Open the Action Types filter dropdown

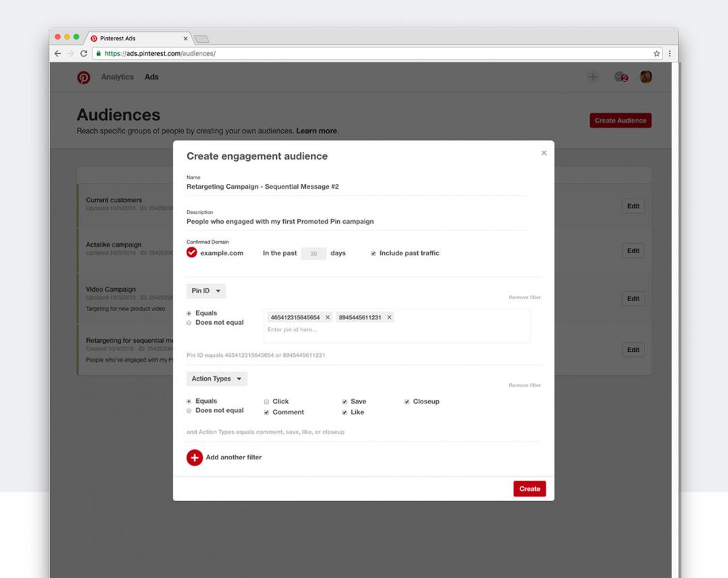(216, 379)
